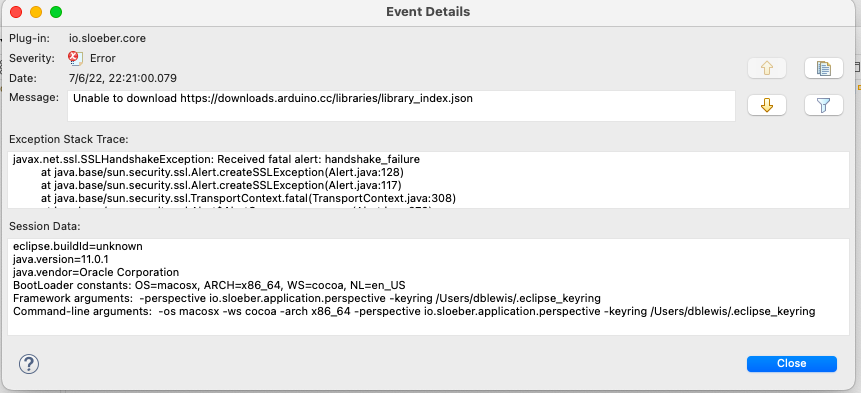Click the Command-line arguments line
This screenshot has width=861, height=393.
tap(414, 311)
